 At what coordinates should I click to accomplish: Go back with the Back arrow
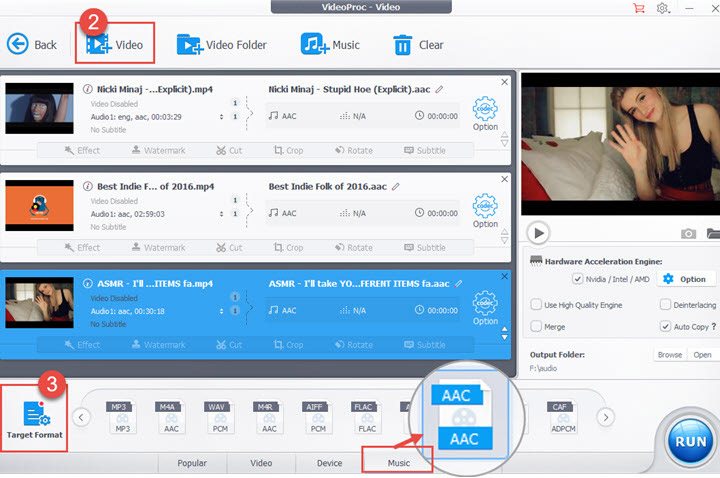click(x=32, y=45)
